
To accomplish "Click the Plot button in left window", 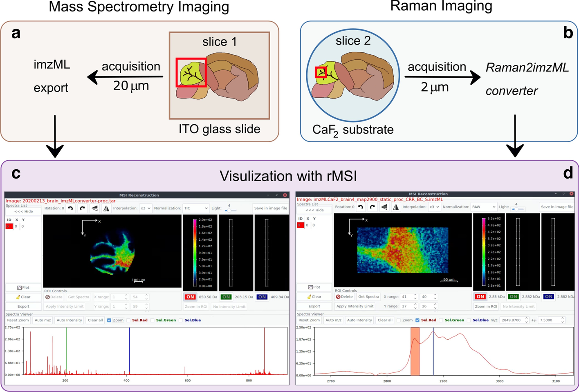I will tap(23, 287).
